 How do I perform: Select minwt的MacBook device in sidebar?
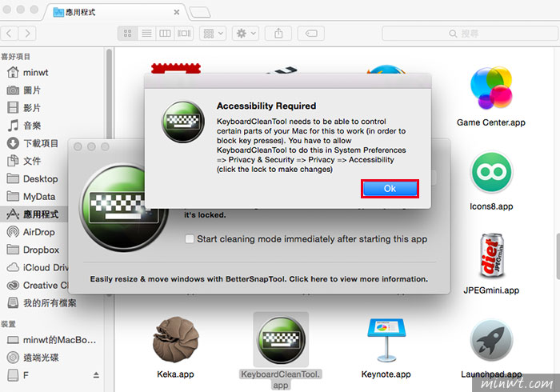(51, 339)
